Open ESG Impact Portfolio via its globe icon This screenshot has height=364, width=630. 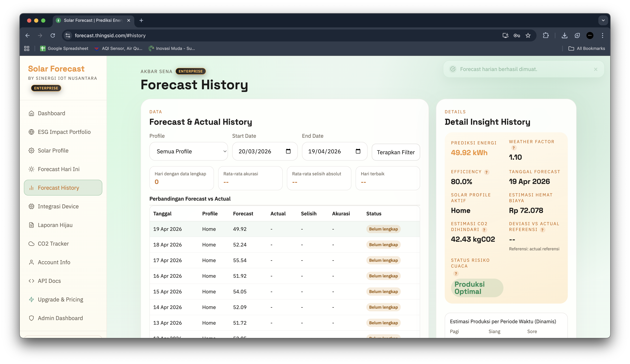tap(31, 132)
